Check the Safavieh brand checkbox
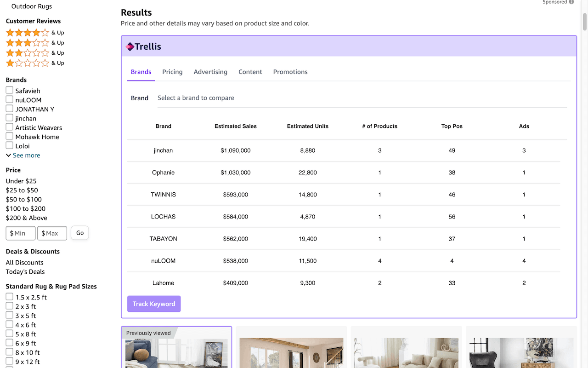This screenshot has height=368, width=588. 9,90
